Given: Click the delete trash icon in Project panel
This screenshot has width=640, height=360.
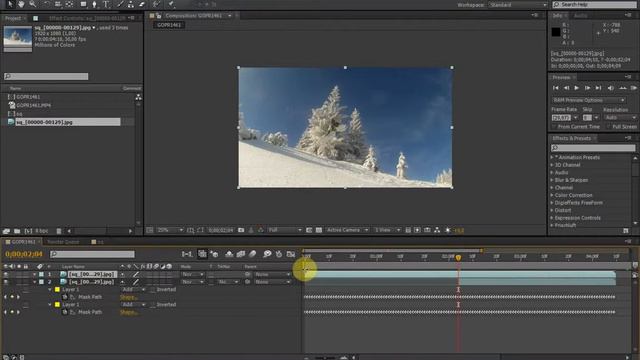Looking at the screenshot, I should (59, 231).
